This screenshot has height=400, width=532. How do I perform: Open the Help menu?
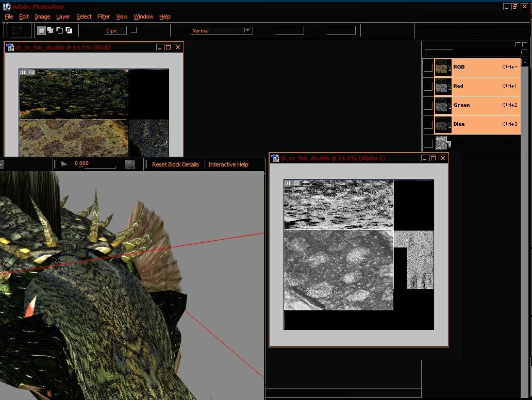click(165, 16)
